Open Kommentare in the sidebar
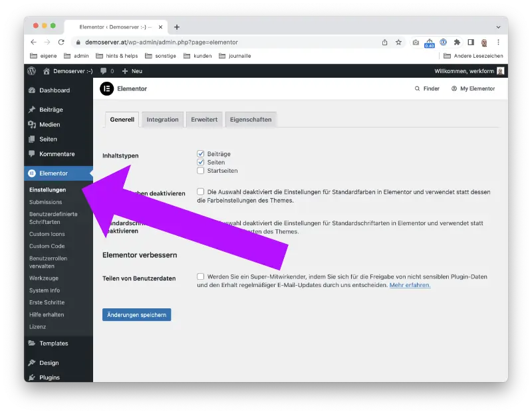The image size is (532, 414). pos(59,154)
